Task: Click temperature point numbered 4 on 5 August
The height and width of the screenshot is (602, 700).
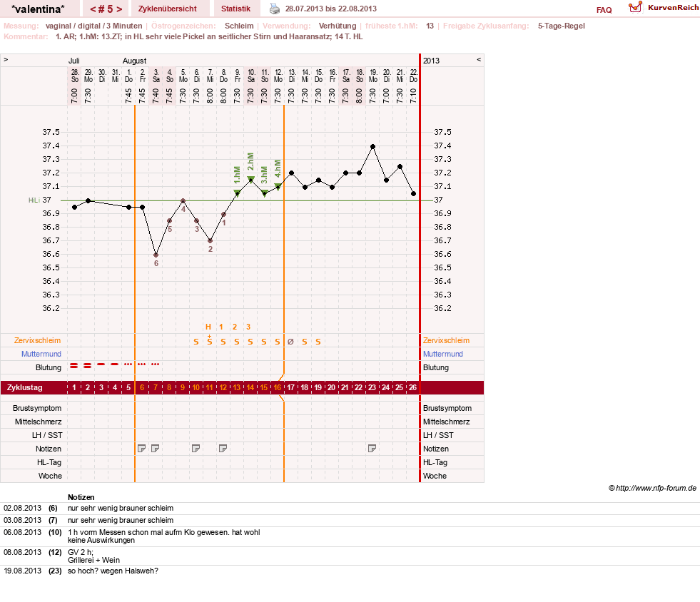Action: 183,201
